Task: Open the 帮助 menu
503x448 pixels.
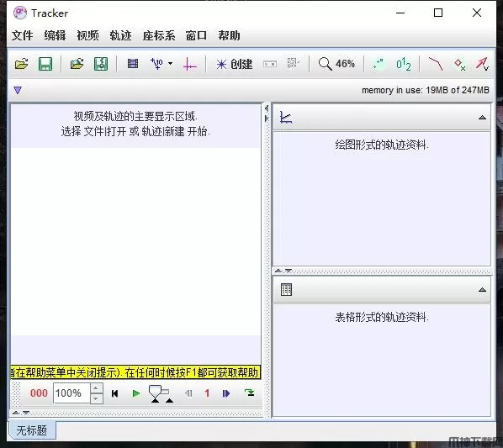Action: [x=229, y=35]
